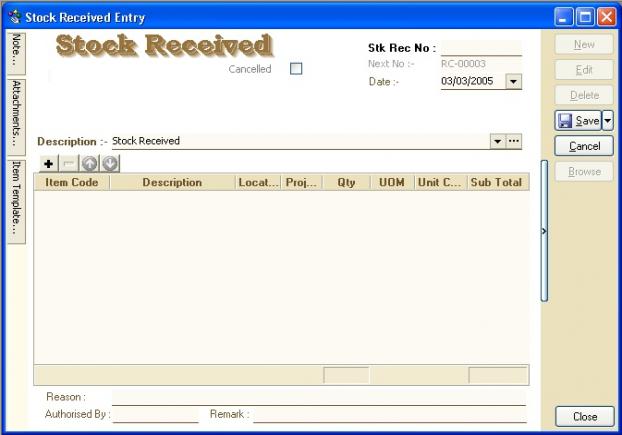Click the New button
The height and width of the screenshot is (435, 622).
coord(584,44)
